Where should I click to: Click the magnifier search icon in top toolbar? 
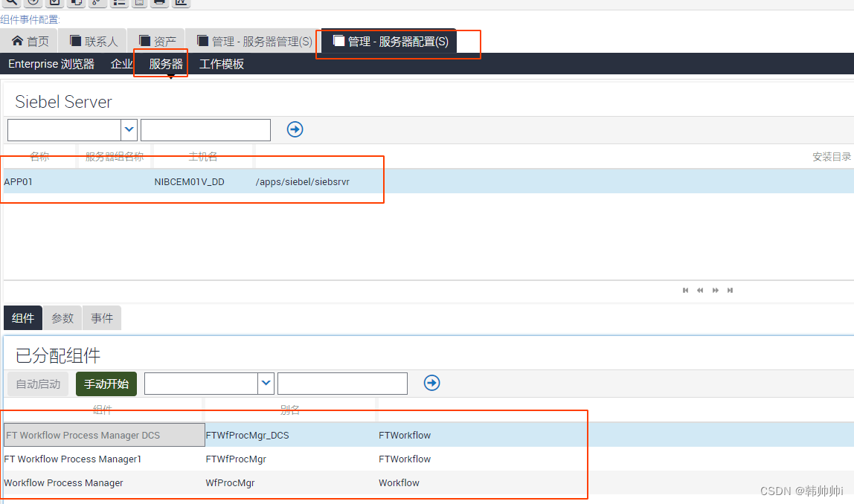click(x=11, y=2)
